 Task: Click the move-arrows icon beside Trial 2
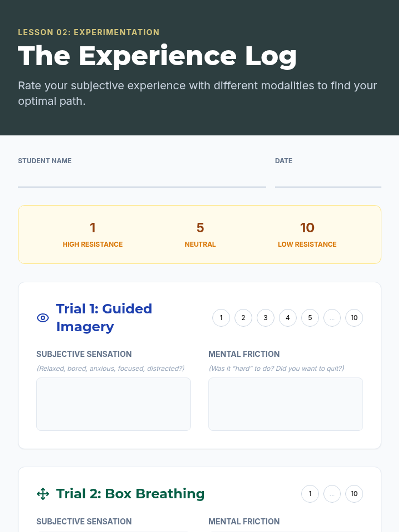43,494
